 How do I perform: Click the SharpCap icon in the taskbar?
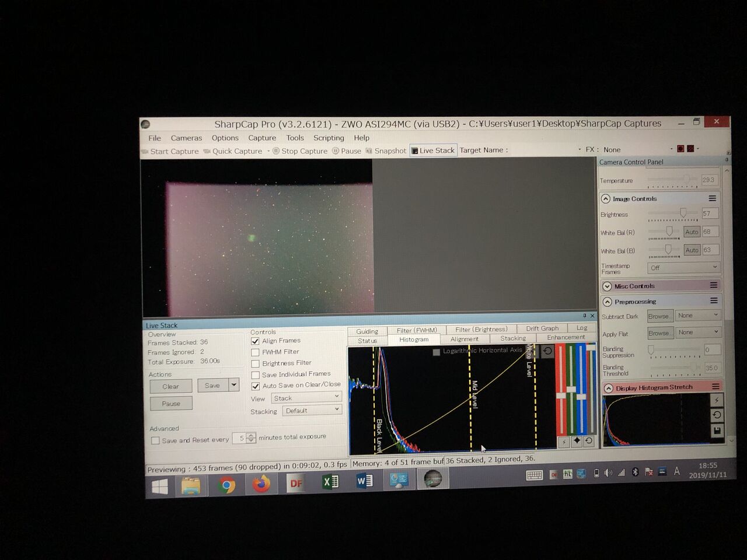coord(432,480)
